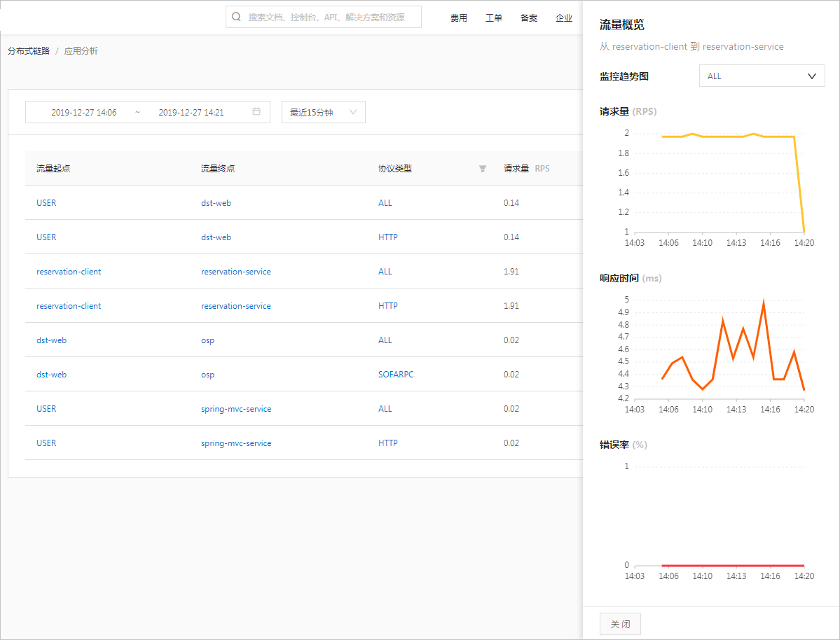Open dst-web source in SOFARPC row

[x=51, y=375]
